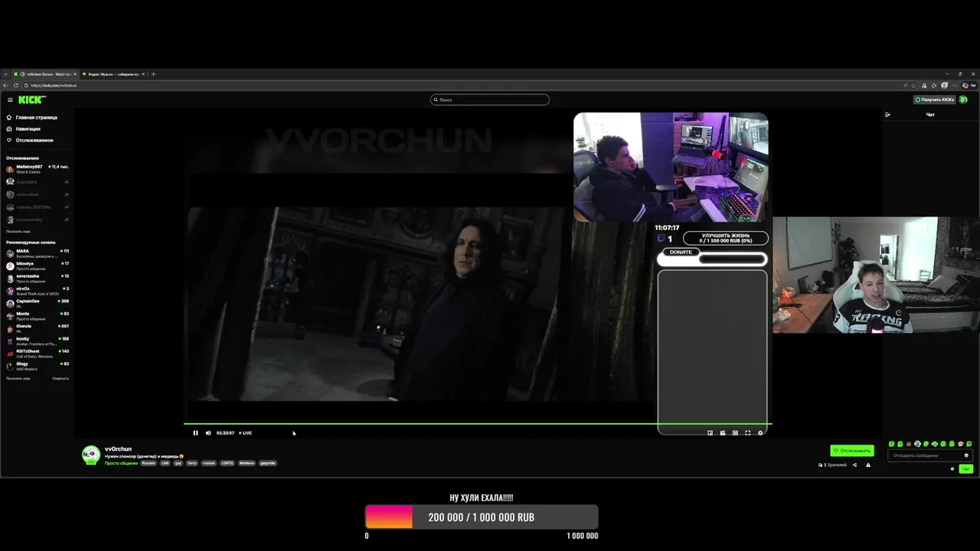Select the Russian tag
980x551 pixels.
click(x=149, y=463)
